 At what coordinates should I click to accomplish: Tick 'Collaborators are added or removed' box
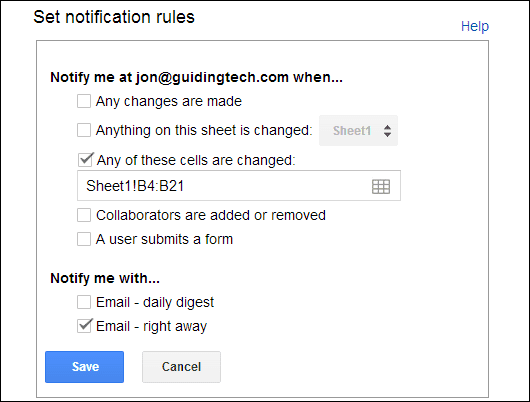84,215
